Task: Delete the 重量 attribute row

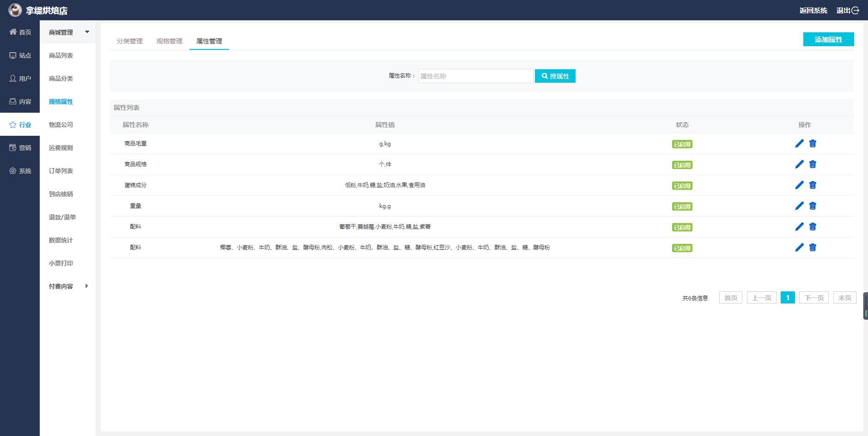Action: click(813, 206)
